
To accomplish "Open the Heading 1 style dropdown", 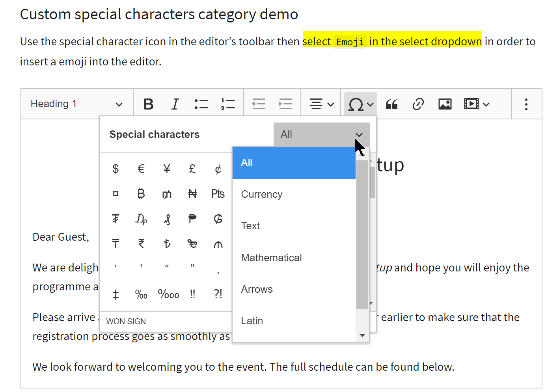I will (76, 104).
